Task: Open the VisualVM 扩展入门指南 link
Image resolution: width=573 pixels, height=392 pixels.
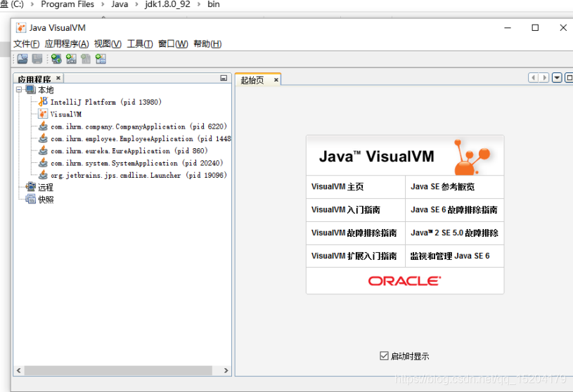Action: point(354,256)
